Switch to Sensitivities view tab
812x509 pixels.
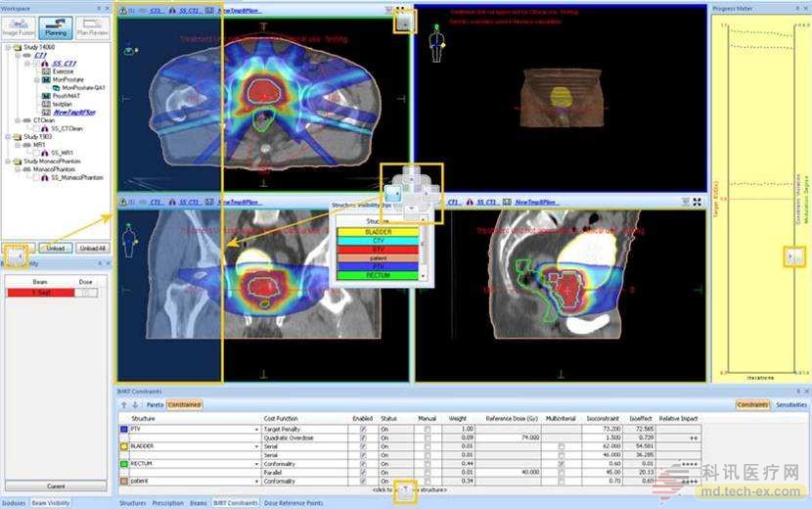click(791, 405)
